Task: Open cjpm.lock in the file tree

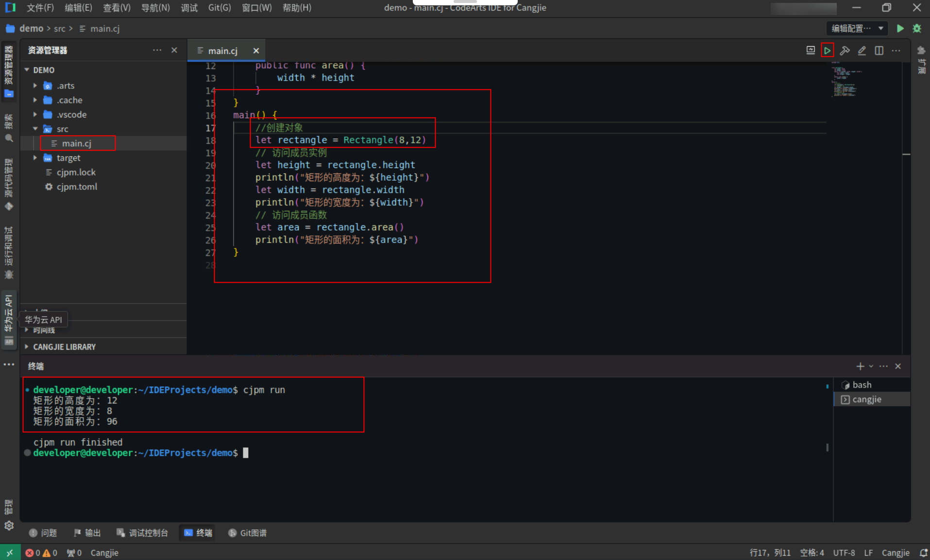Action: click(76, 172)
